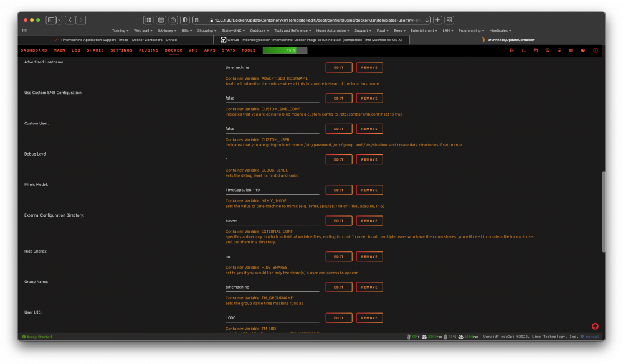Click the monitor-shaped icon in Unraid header

[559, 50]
